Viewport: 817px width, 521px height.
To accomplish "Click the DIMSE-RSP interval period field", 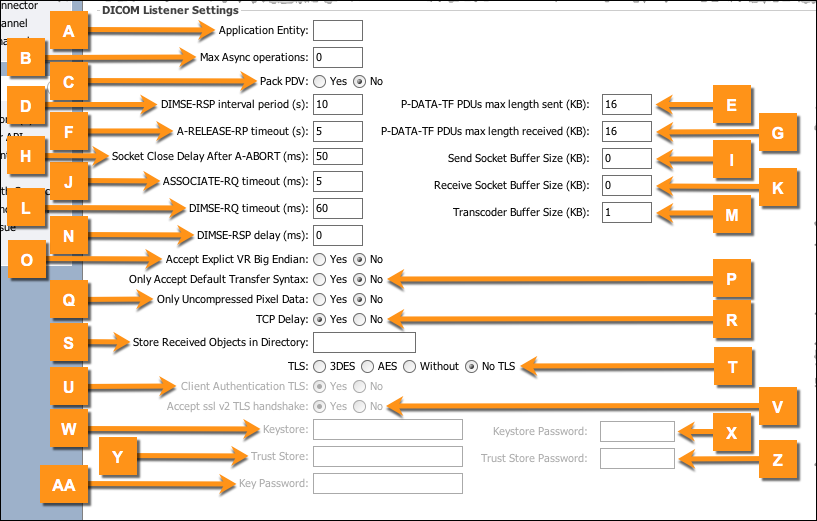I will (337, 104).
